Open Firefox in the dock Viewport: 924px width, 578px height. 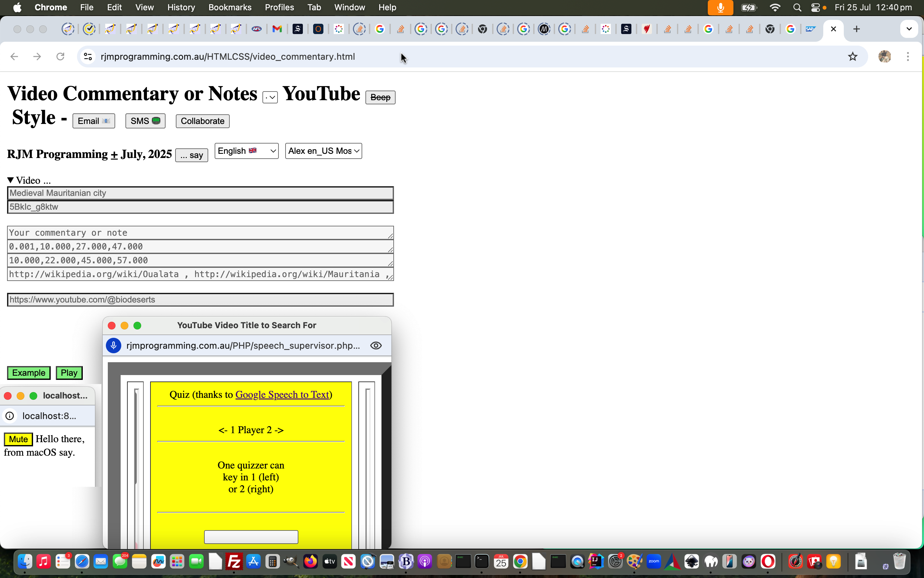tap(311, 562)
